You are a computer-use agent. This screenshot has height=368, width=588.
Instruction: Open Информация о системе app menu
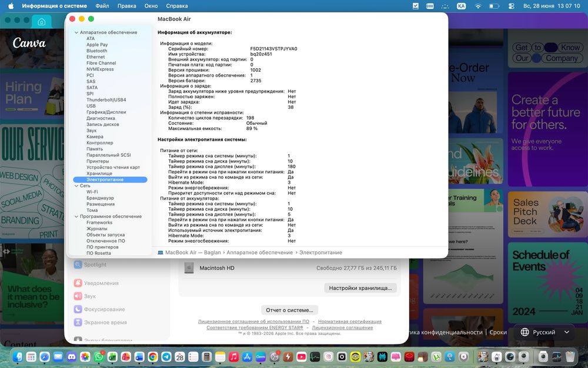tap(54, 6)
